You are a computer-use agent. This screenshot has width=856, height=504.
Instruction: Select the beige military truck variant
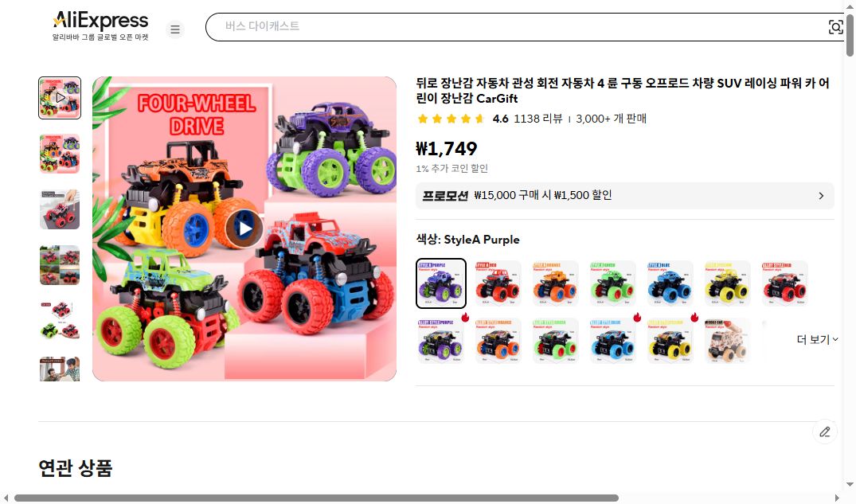(x=727, y=341)
